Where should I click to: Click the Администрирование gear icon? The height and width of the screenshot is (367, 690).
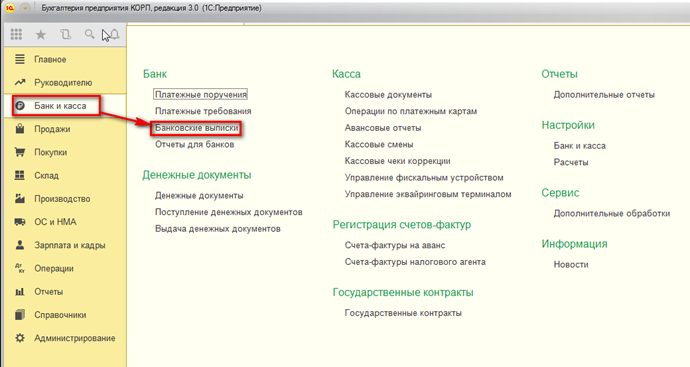[x=20, y=338]
